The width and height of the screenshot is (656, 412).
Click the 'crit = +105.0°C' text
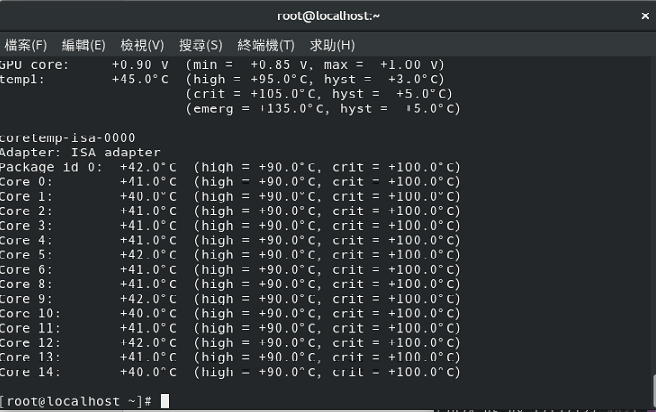(256, 94)
